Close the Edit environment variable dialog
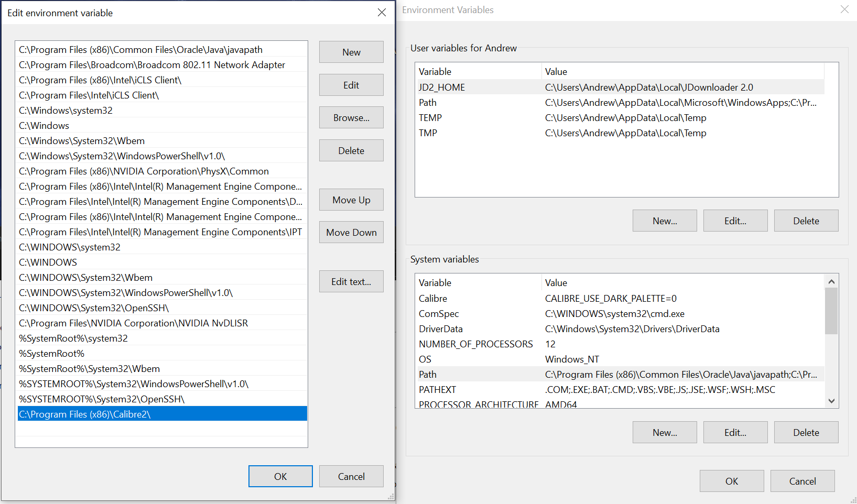Image resolution: width=857 pixels, height=504 pixels. pos(382,13)
